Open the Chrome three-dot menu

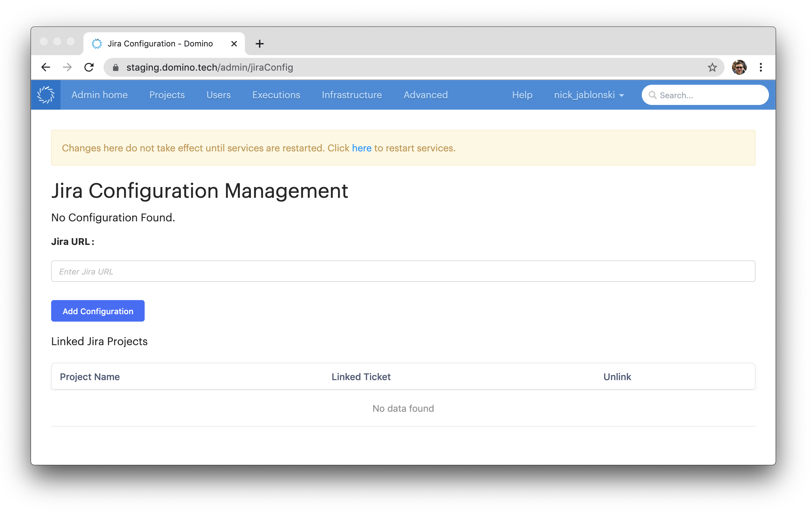(x=761, y=68)
